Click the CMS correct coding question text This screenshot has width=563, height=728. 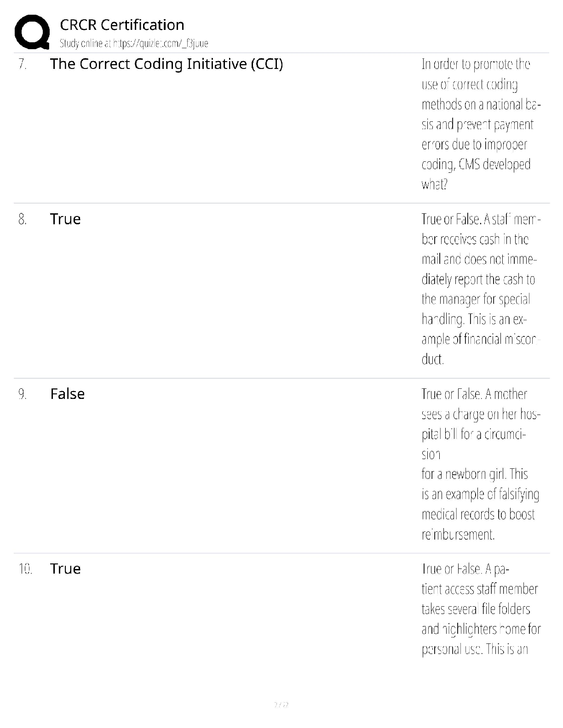point(481,124)
